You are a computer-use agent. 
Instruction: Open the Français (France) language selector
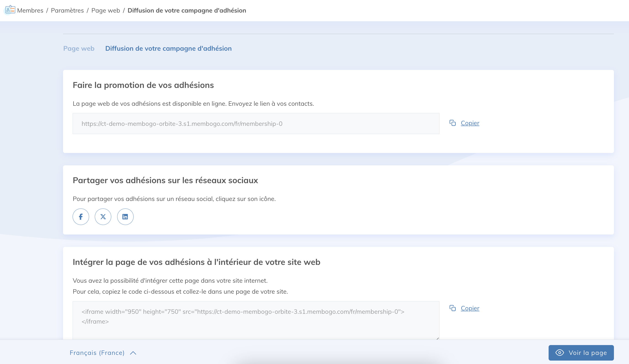97,353
